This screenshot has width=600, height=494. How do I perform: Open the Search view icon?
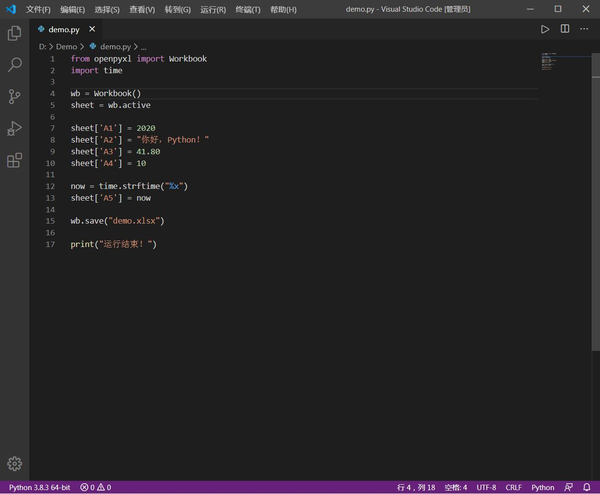click(x=15, y=65)
